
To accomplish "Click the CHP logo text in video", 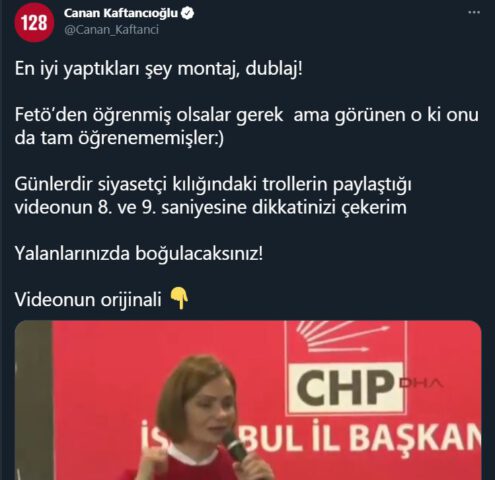I will click(345, 388).
